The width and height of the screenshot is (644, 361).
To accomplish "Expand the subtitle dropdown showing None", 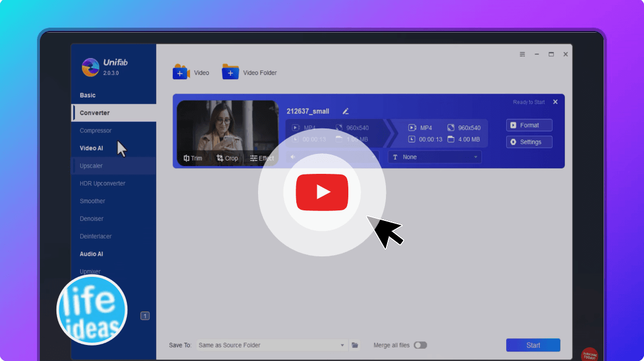I will click(435, 157).
